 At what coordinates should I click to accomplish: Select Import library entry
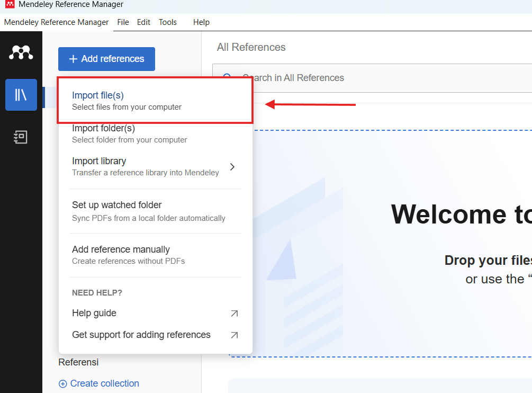156,167
